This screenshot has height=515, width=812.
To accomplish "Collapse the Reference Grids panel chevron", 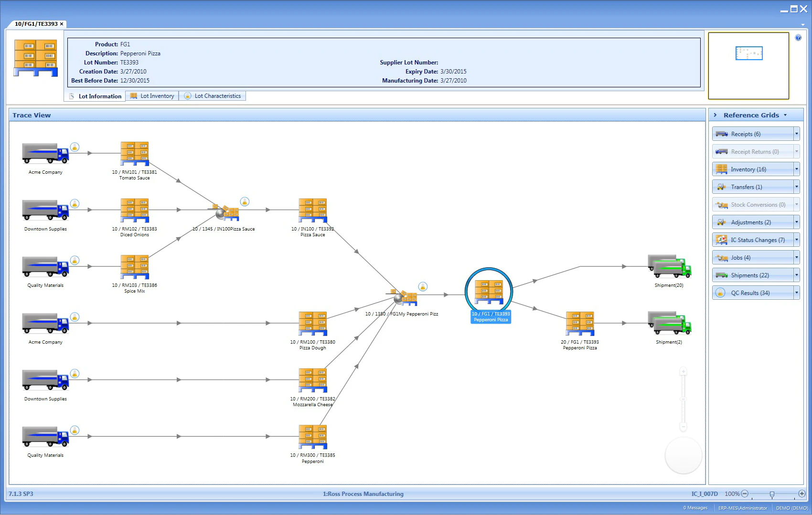I will coord(715,115).
